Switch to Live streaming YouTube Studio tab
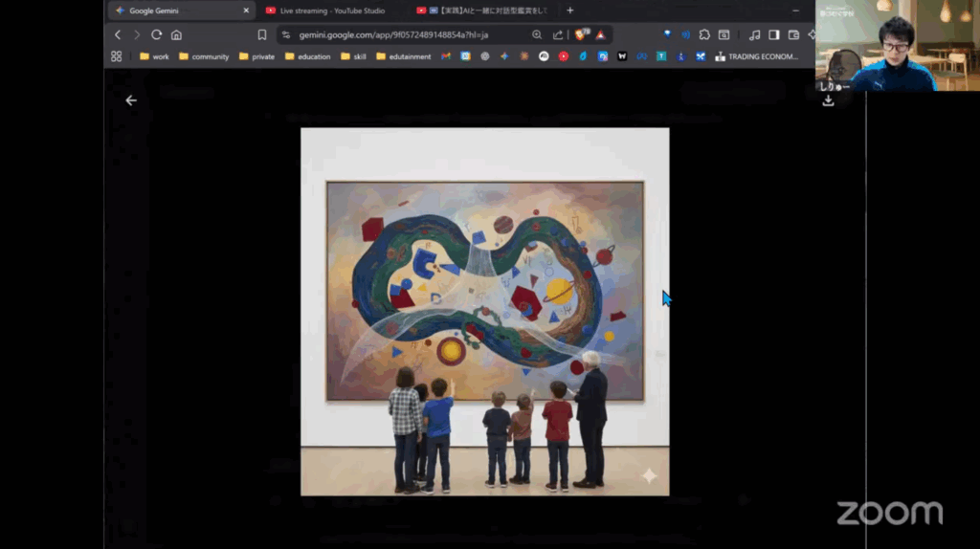980x549 pixels. pyautogui.click(x=325, y=11)
